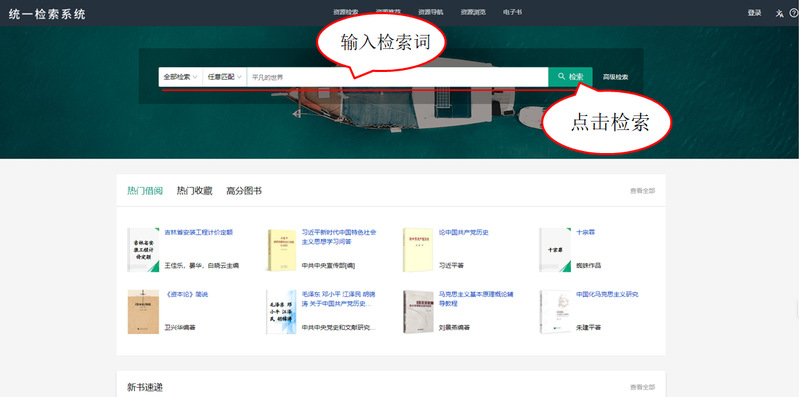The height and width of the screenshot is (397, 799).
Task: Switch to the 热门收藏 tab
Action: (x=194, y=191)
